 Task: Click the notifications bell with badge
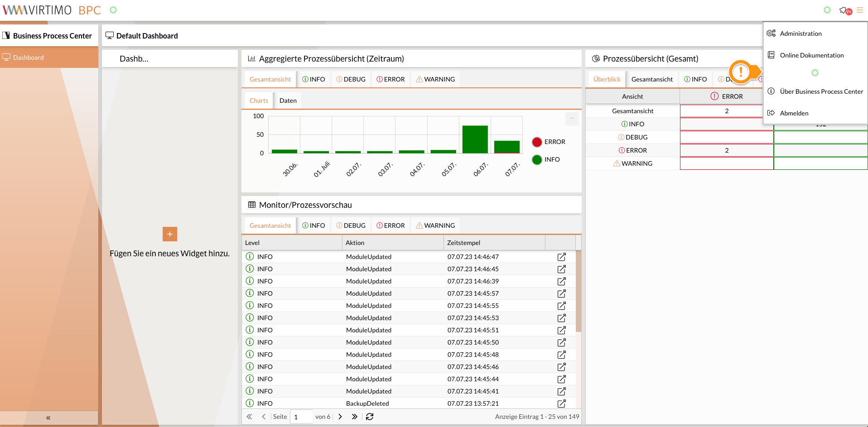844,10
